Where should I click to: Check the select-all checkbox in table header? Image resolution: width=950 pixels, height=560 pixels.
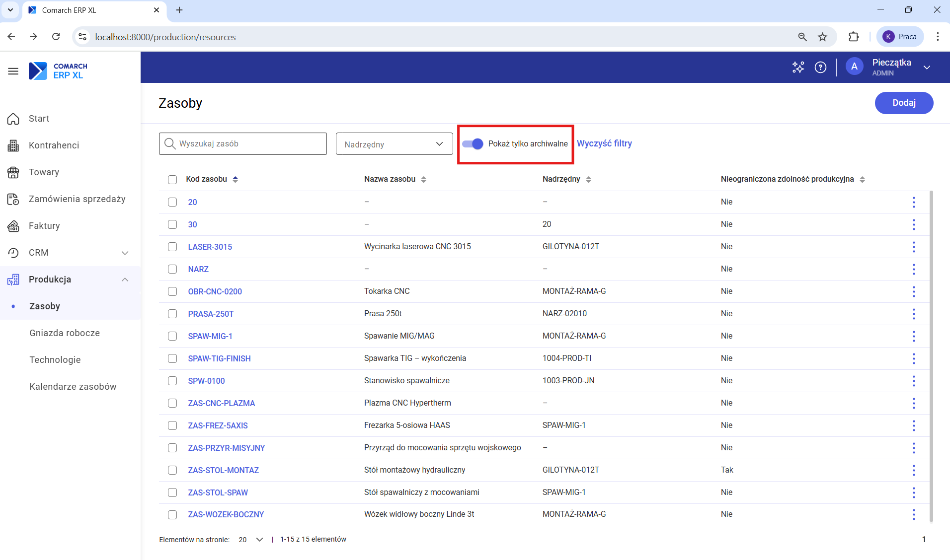(x=172, y=180)
